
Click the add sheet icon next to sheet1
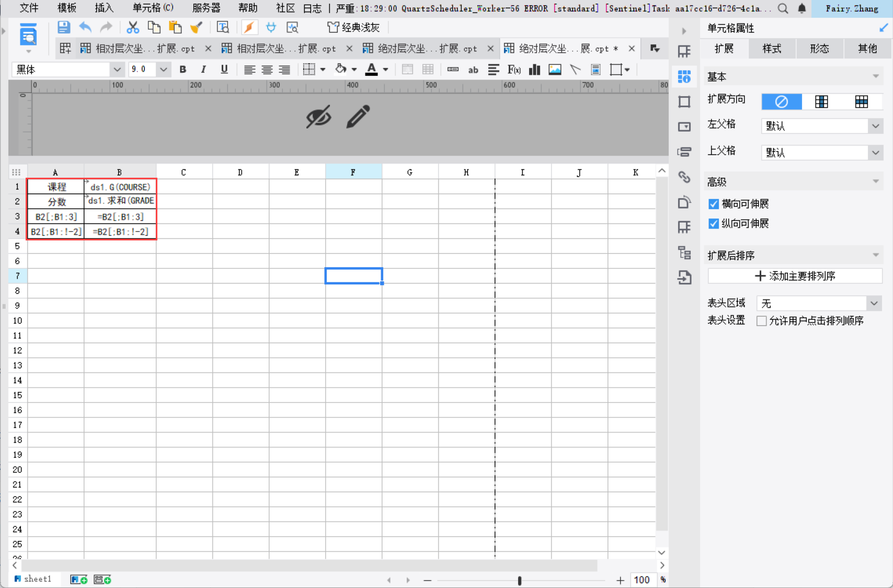coord(79,580)
